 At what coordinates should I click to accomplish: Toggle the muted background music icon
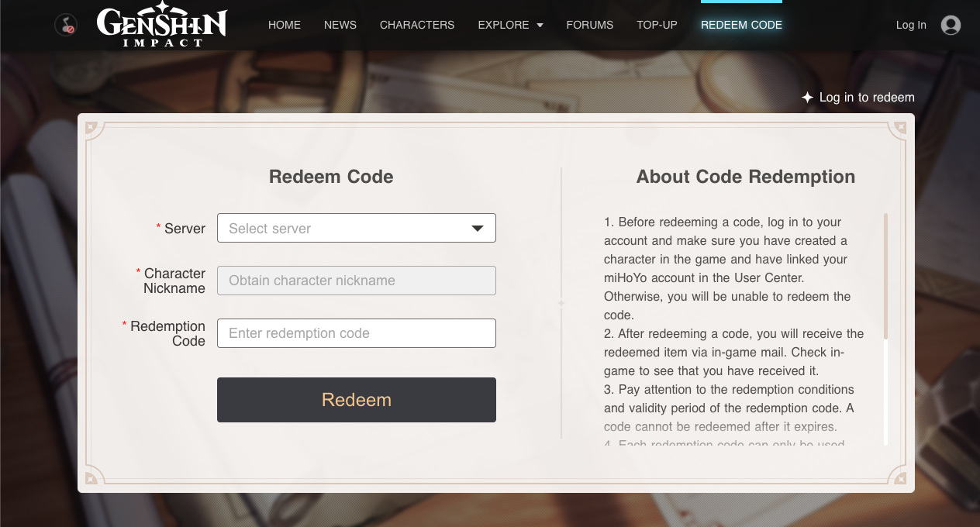(x=66, y=25)
